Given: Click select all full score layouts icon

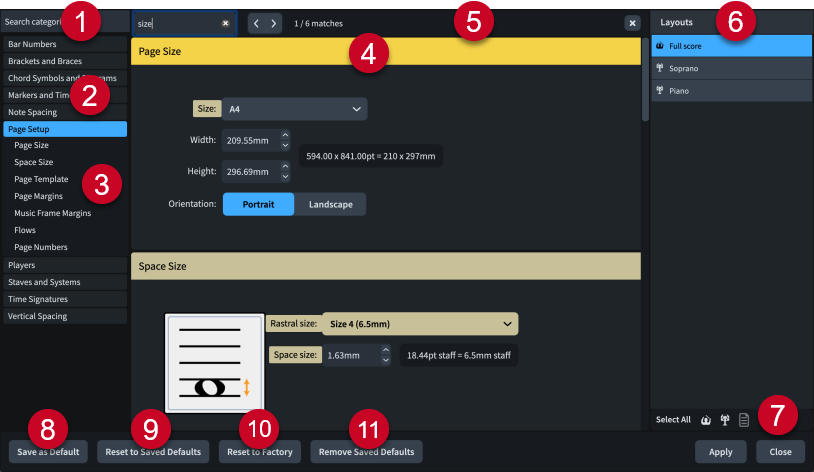Looking at the screenshot, I should coord(706,420).
